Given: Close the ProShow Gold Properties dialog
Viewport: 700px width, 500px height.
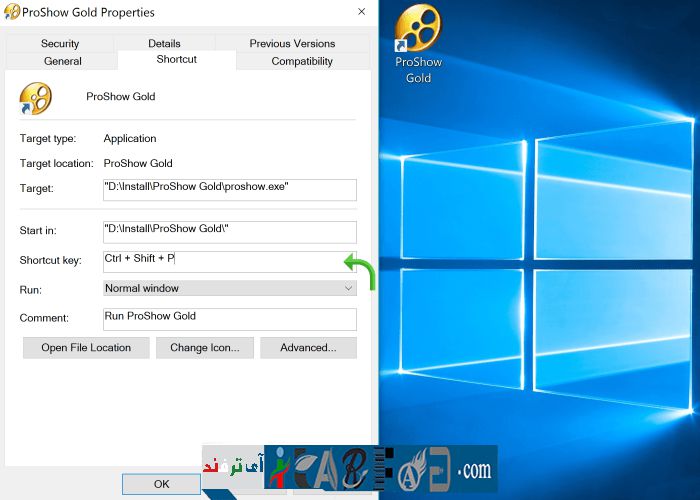Looking at the screenshot, I should click(x=361, y=12).
